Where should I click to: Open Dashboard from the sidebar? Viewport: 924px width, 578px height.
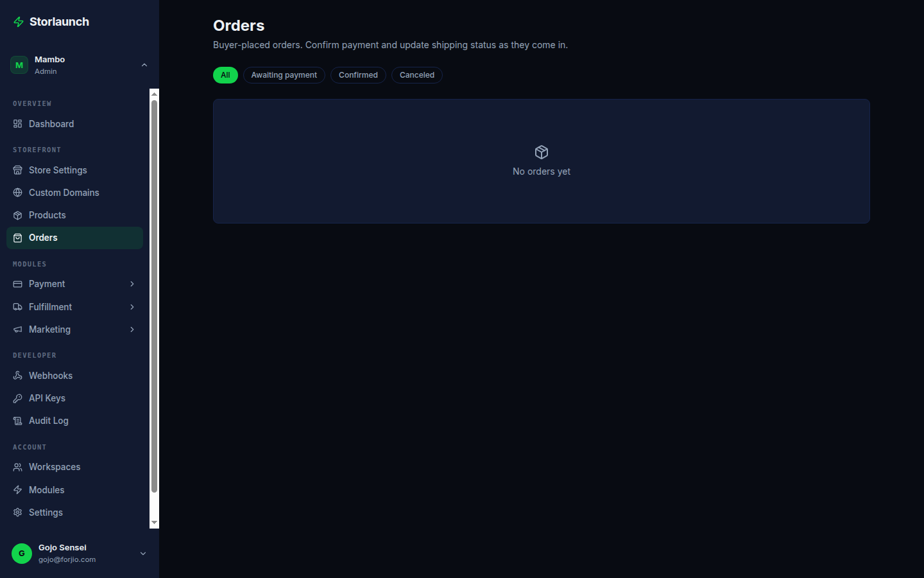74,124
